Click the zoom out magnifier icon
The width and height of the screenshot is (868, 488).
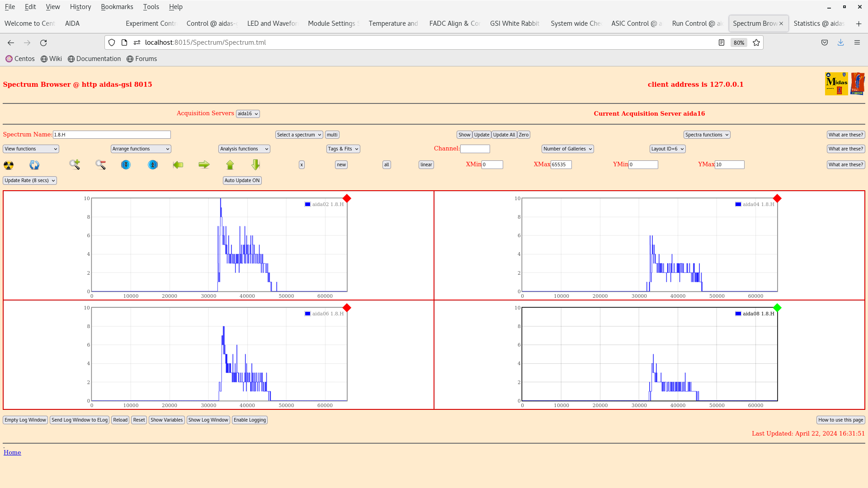[x=100, y=165]
